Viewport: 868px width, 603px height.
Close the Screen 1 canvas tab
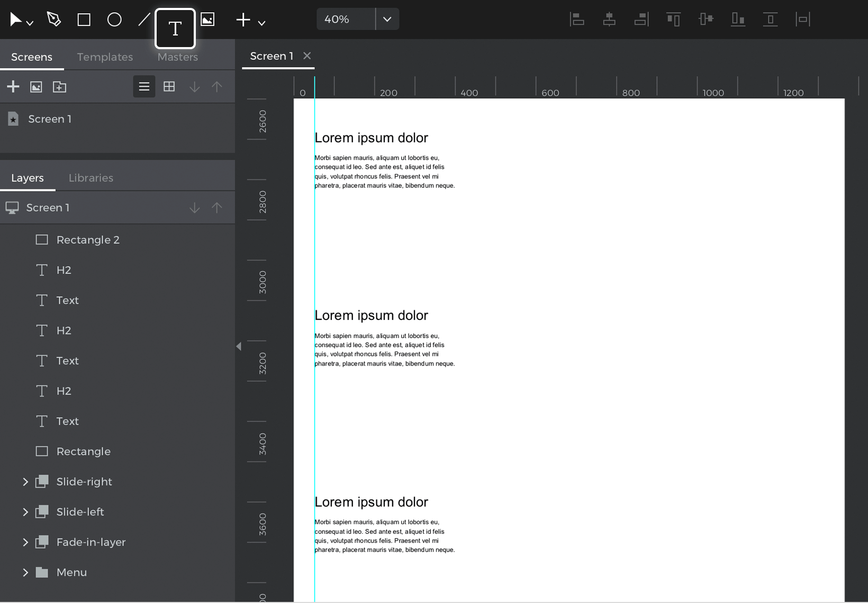click(307, 56)
